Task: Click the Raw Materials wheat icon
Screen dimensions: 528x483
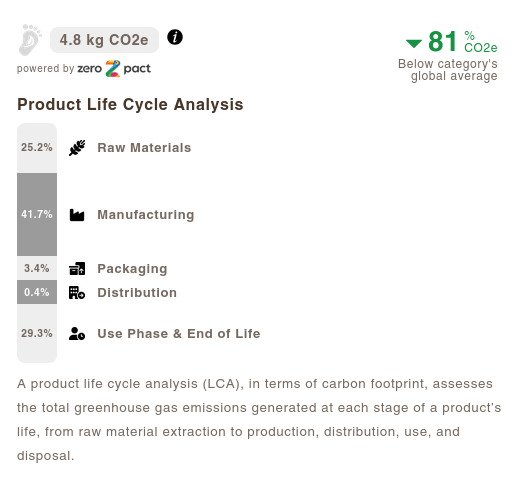Action: (x=77, y=148)
